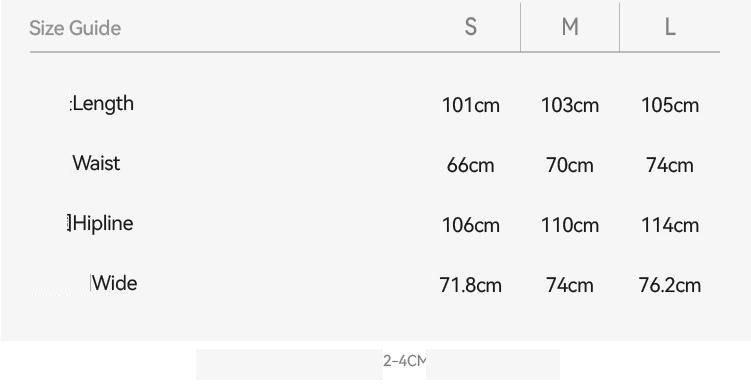Select the 103cm length value
751x389 pixels.
pyautogui.click(x=570, y=105)
